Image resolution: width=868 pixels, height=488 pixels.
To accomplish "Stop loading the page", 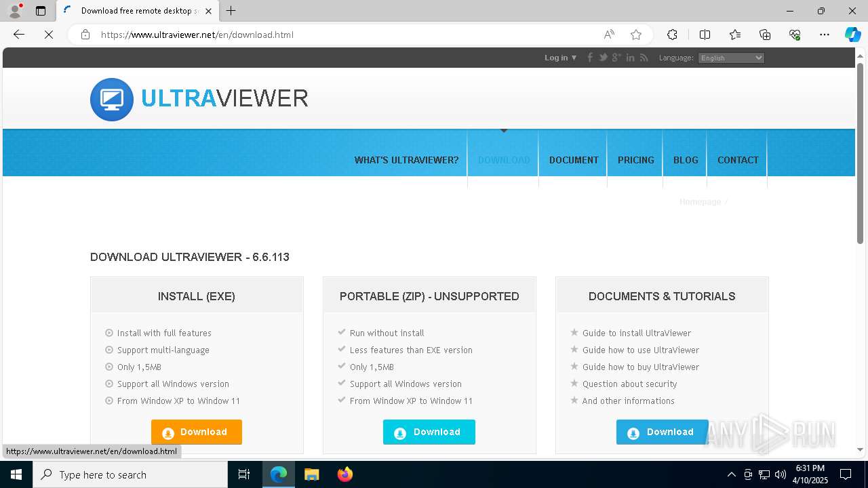I will 49,35.
